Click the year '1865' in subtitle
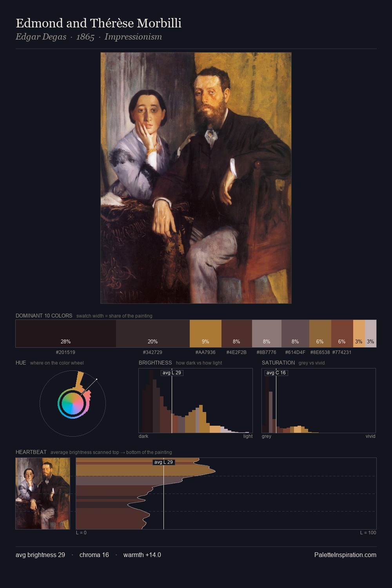This screenshot has width=392, height=588. pyautogui.click(x=85, y=37)
